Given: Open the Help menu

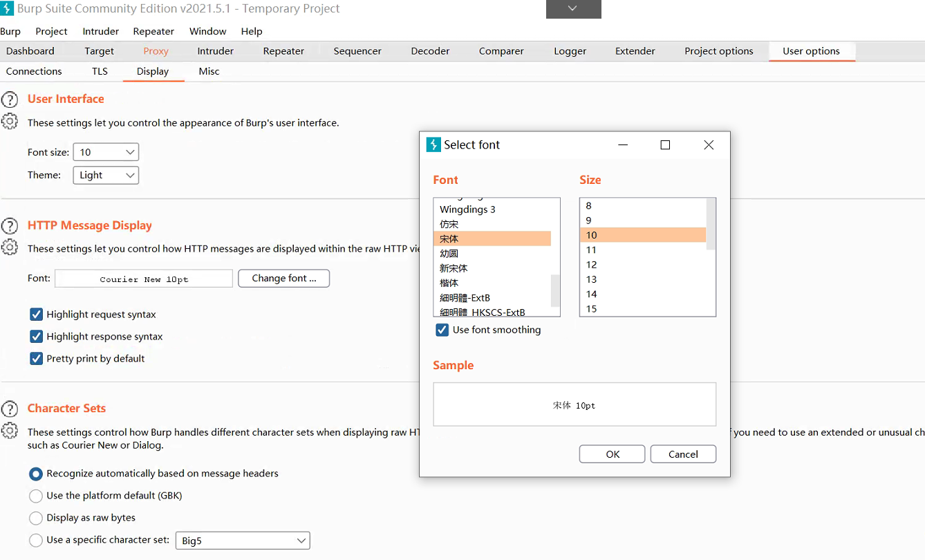Looking at the screenshot, I should pos(252,31).
